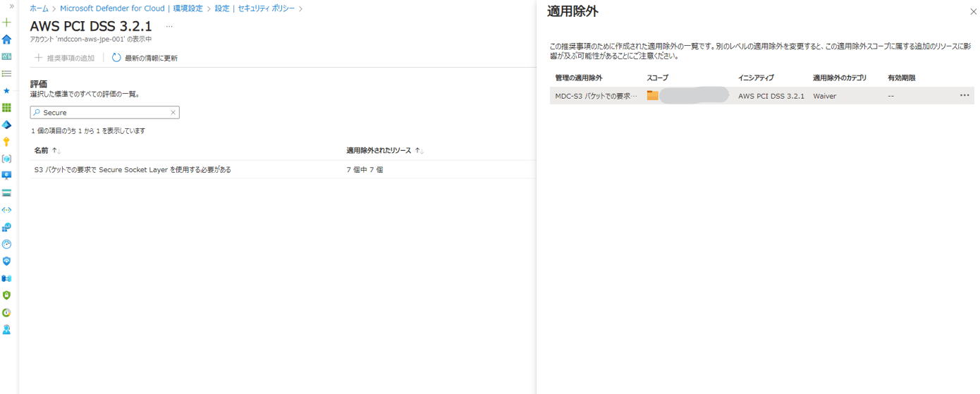Click the 推奨事項の追加 button

pyautogui.click(x=64, y=58)
